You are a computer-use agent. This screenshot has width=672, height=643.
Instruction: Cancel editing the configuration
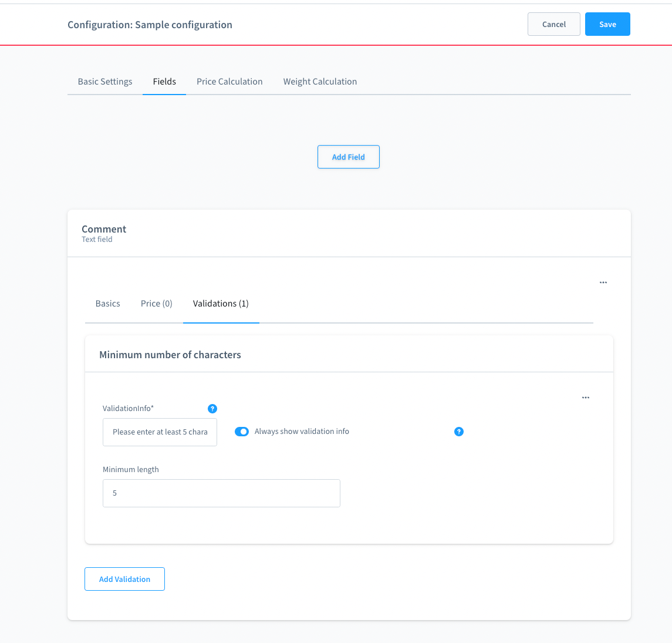point(553,24)
